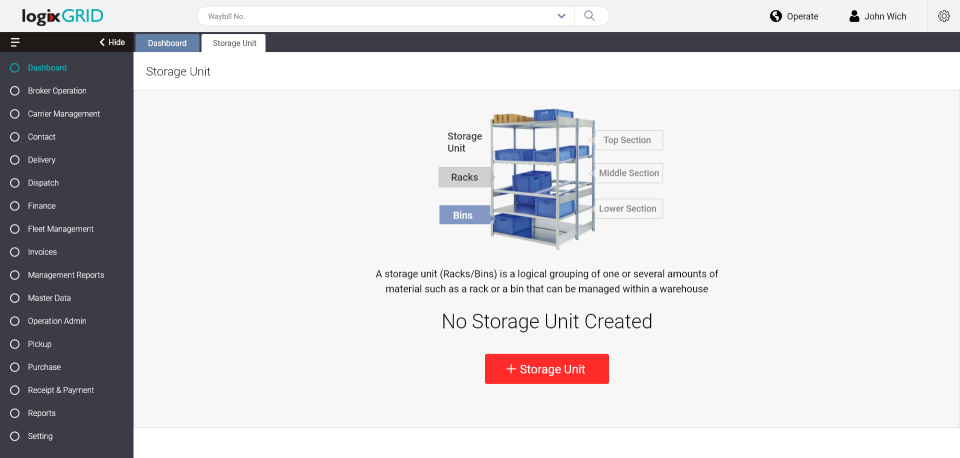
Task: Click the storage rack illustration
Action: (x=542, y=179)
